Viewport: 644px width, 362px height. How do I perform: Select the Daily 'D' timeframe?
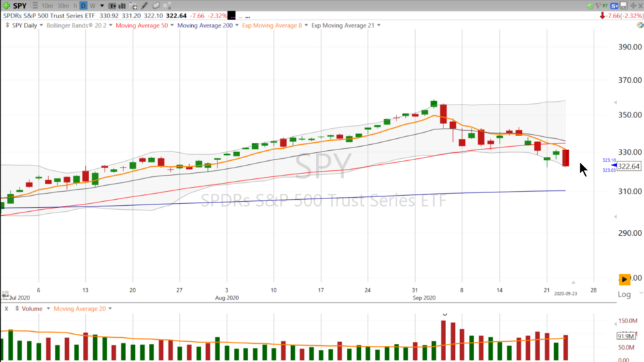pos(83,6)
